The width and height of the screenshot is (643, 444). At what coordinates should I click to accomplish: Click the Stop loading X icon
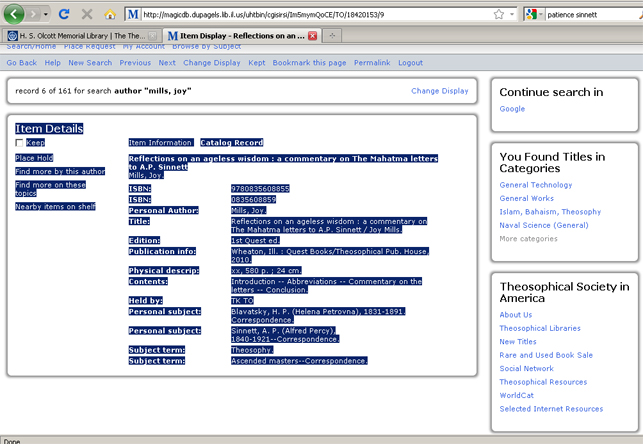coord(87,14)
